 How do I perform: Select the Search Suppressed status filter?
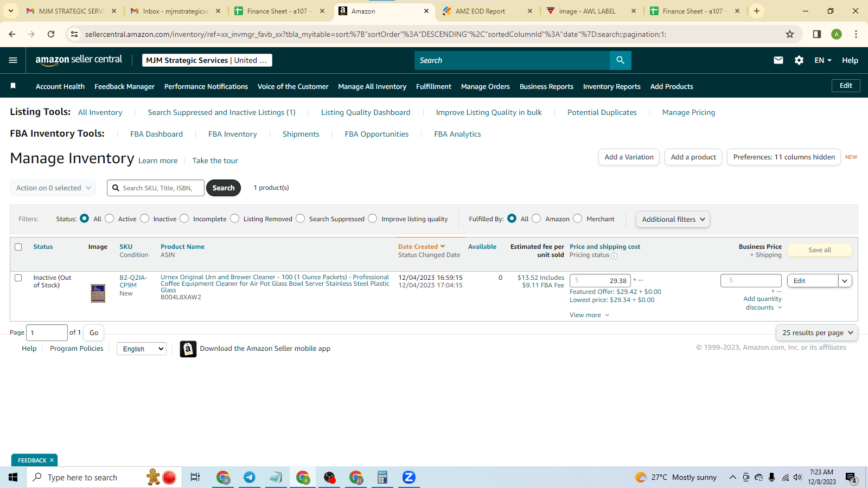pos(301,219)
